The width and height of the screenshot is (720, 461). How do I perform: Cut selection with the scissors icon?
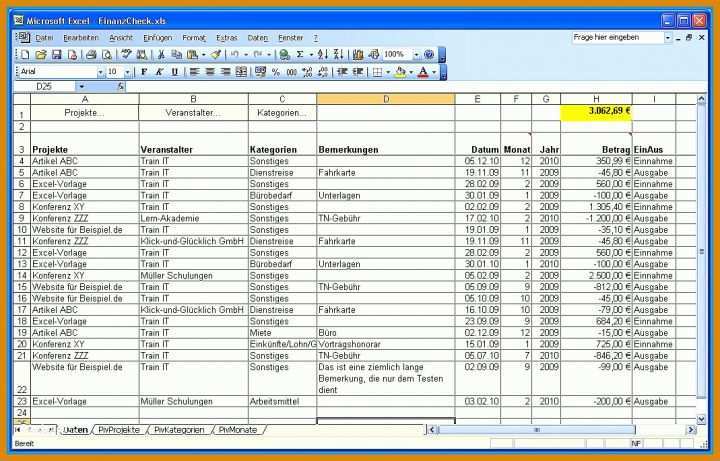pos(161,55)
